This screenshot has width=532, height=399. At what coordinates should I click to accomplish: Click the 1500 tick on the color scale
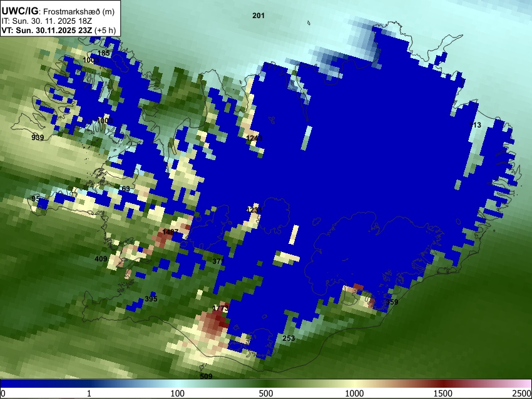point(442,393)
